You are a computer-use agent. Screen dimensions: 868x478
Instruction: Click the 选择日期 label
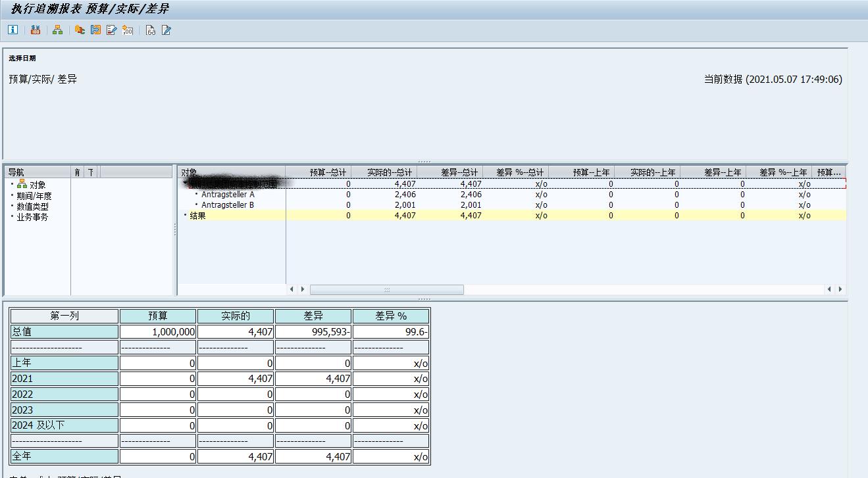tap(22, 59)
